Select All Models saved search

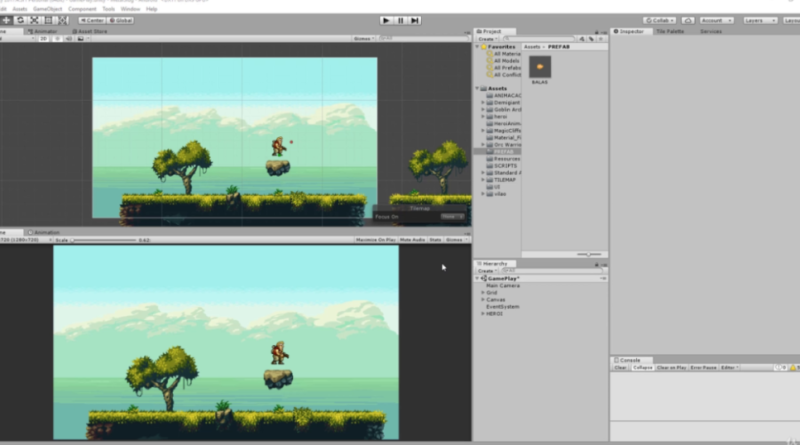[x=503, y=61]
